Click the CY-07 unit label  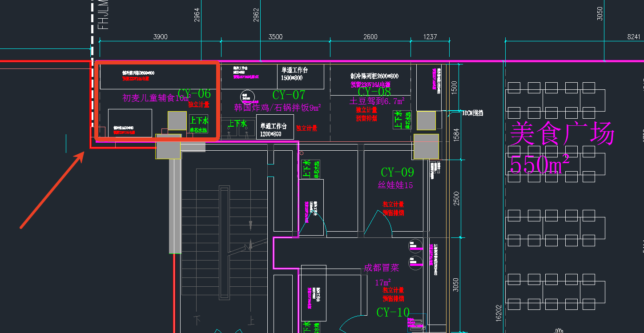point(289,95)
